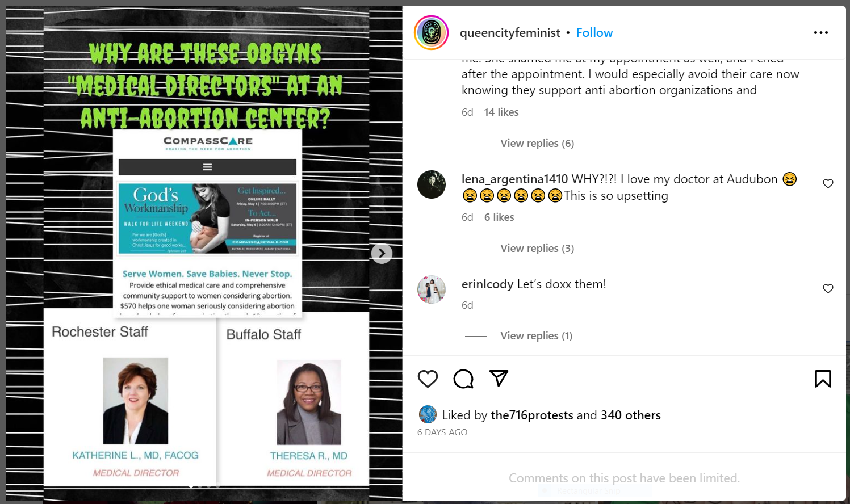Expand View replies (1)
850x504 pixels.
click(536, 336)
